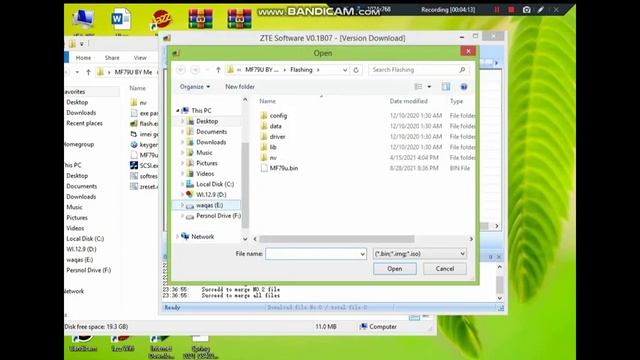Click the Flashing breadcrumb in the address bar

tap(301, 70)
